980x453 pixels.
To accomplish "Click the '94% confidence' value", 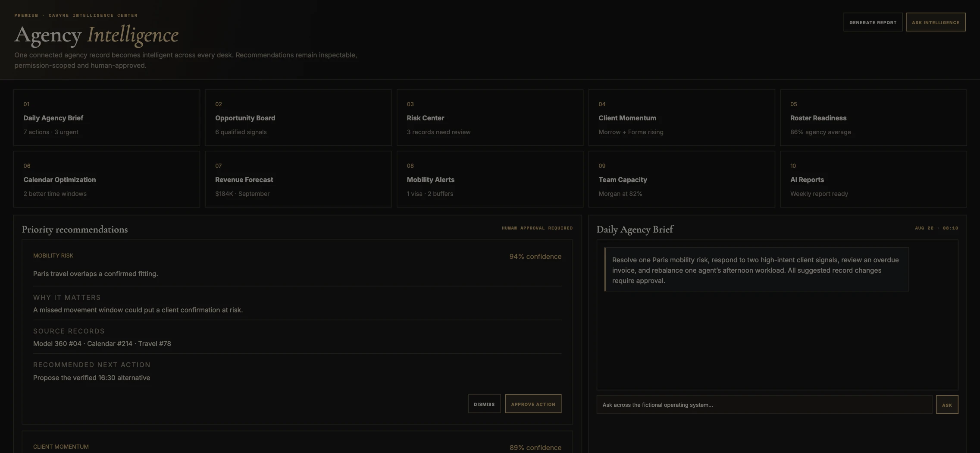I will pos(535,256).
